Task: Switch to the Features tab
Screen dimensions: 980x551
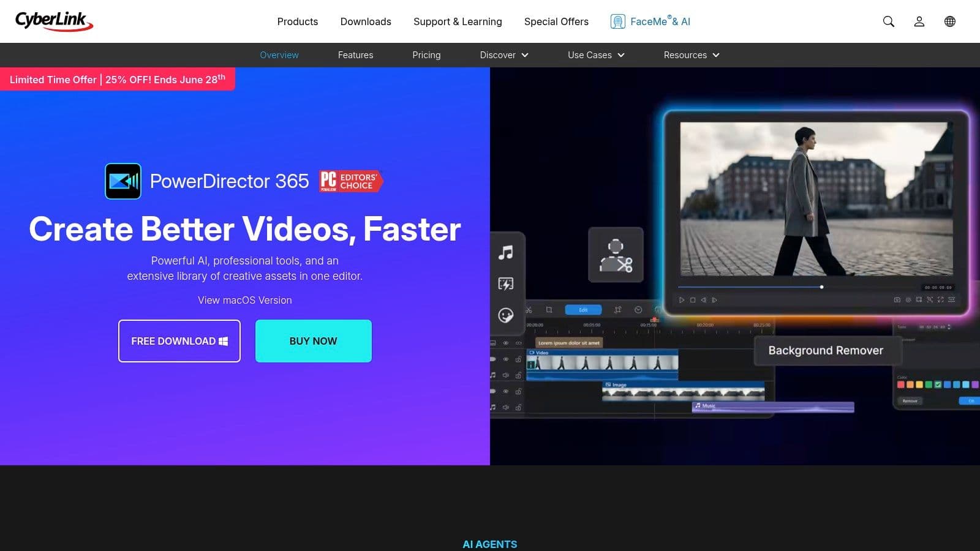Action: (355, 55)
